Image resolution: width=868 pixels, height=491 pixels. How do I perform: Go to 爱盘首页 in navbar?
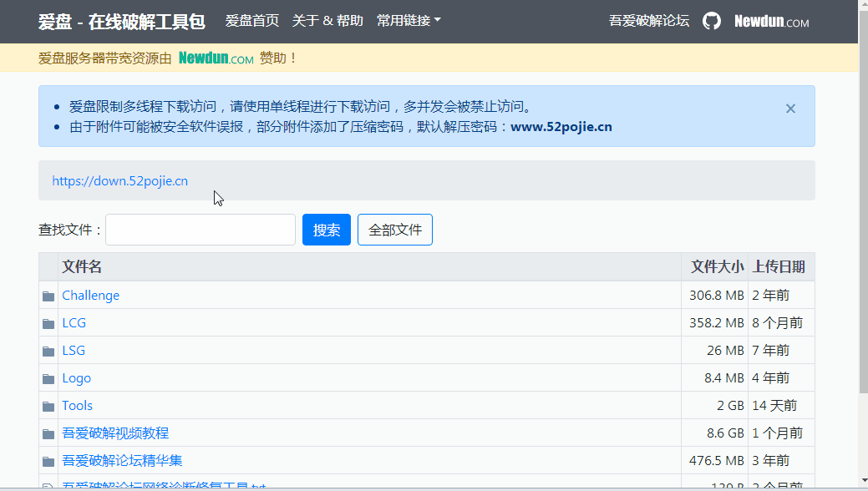[251, 21]
